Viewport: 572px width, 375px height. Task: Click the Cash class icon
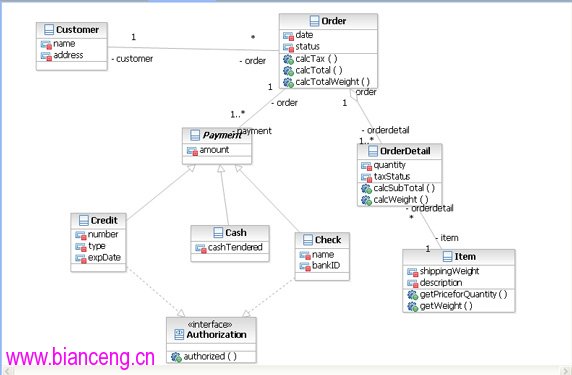coord(218,232)
